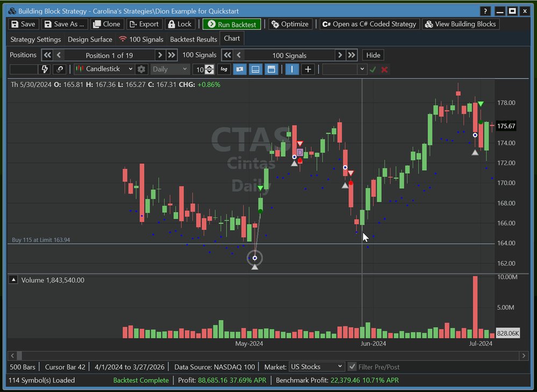Switch to the Design Surface tab
This screenshot has width=537, height=392.
(x=90, y=39)
